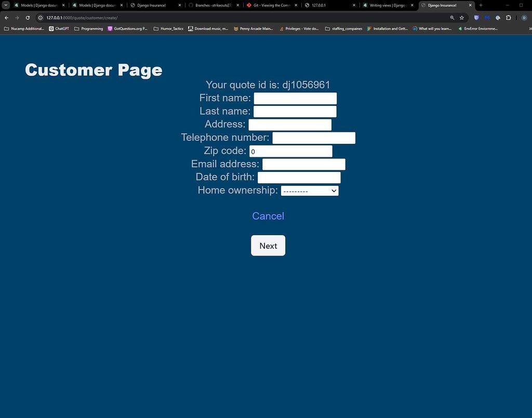Open a new browser tab with the plus
This screenshot has height=418, width=532.
point(480,5)
